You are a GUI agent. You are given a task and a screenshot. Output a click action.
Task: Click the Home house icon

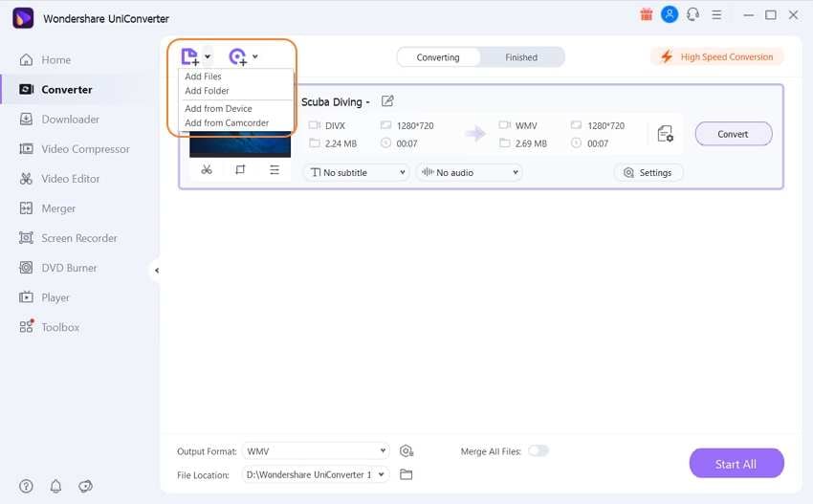point(26,59)
